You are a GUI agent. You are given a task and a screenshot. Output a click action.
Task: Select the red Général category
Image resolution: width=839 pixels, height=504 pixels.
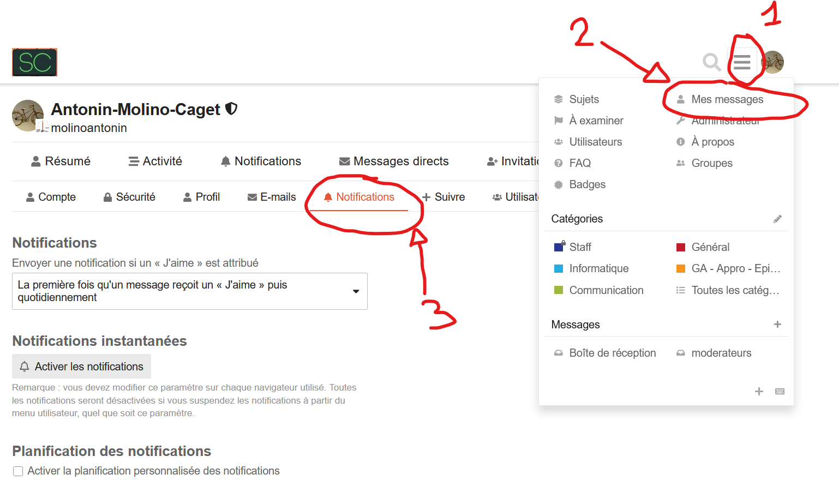click(x=710, y=247)
